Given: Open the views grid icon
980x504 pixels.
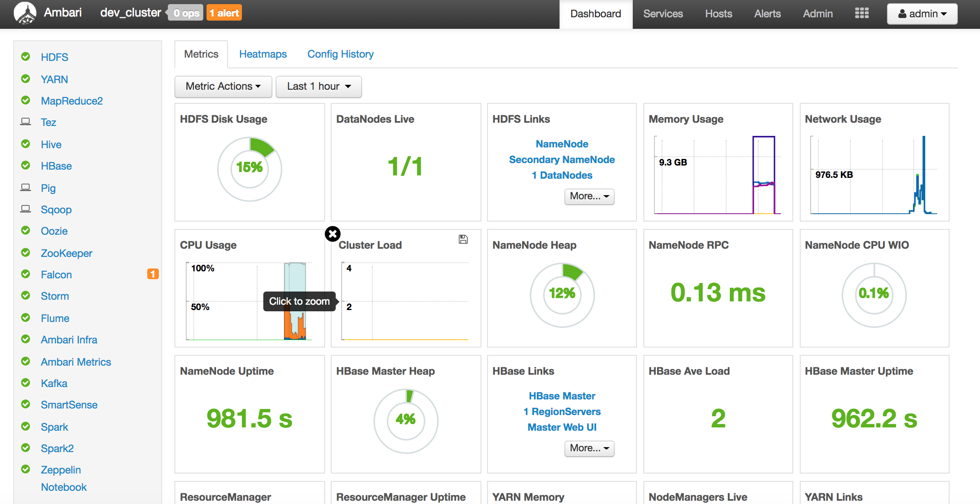Looking at the screenshot, I should click(x=862, y=13).
